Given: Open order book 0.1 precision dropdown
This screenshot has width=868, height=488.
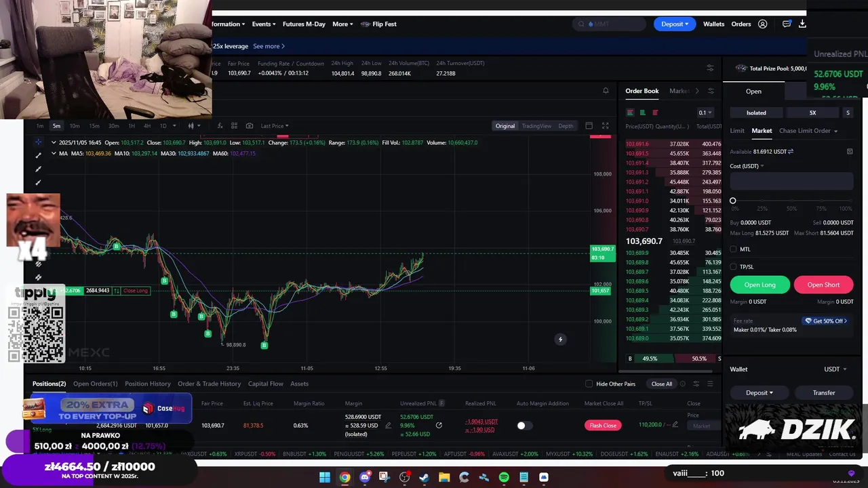Looking at the screenshot, I should [705, 113].
